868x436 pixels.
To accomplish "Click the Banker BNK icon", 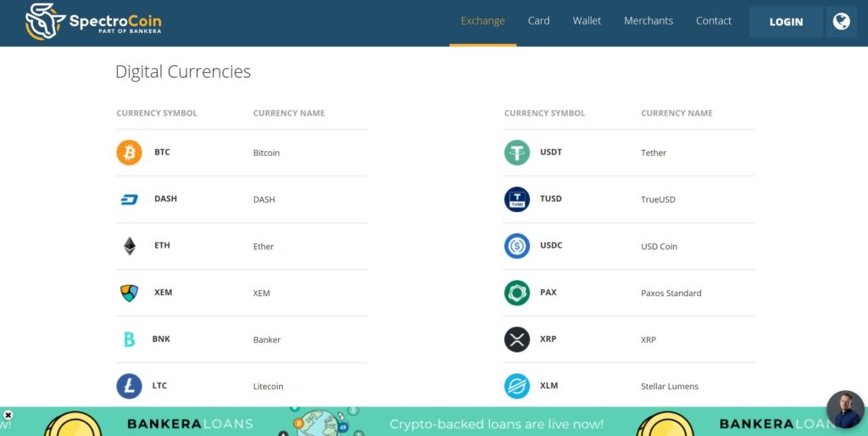I will pos(129,339).
